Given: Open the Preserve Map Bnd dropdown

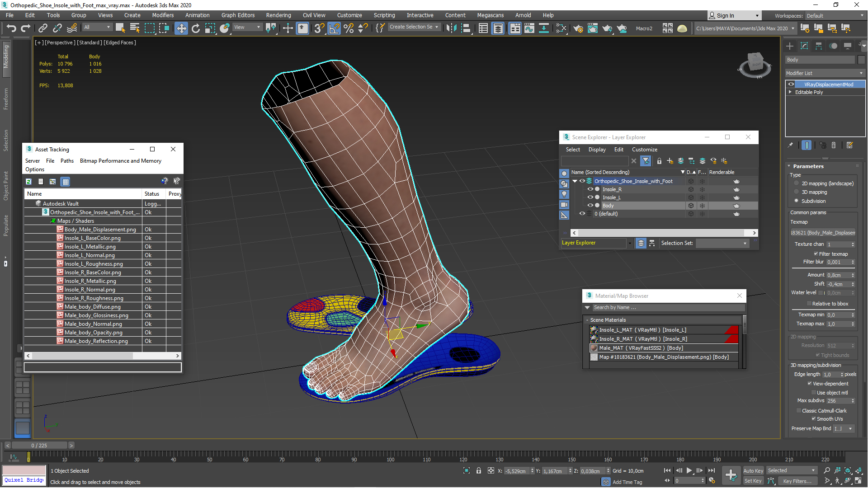Looking at the screenshot, I should point(844,429).
